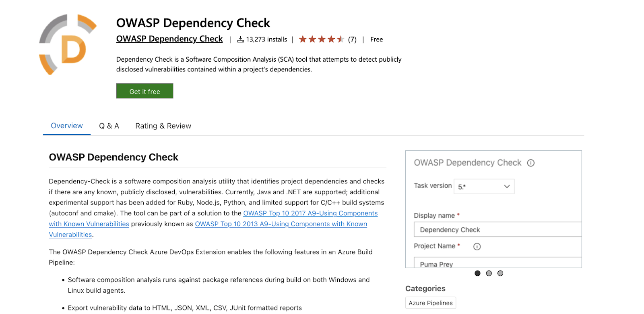Image resolution: width=644 pixels, height=314 pixels.
Task: Expand the version selector showing 5.*
Action: coord(484,186)
